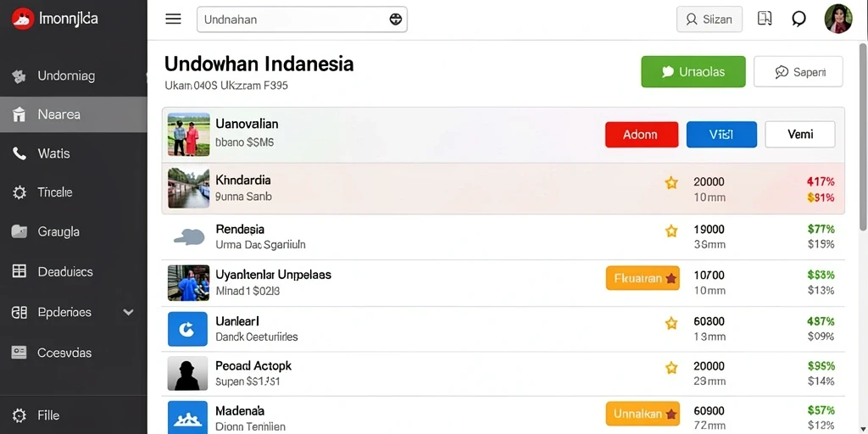Click the orange Fkuaran badge button
The image size is (868, 434).
pos(643,278)
